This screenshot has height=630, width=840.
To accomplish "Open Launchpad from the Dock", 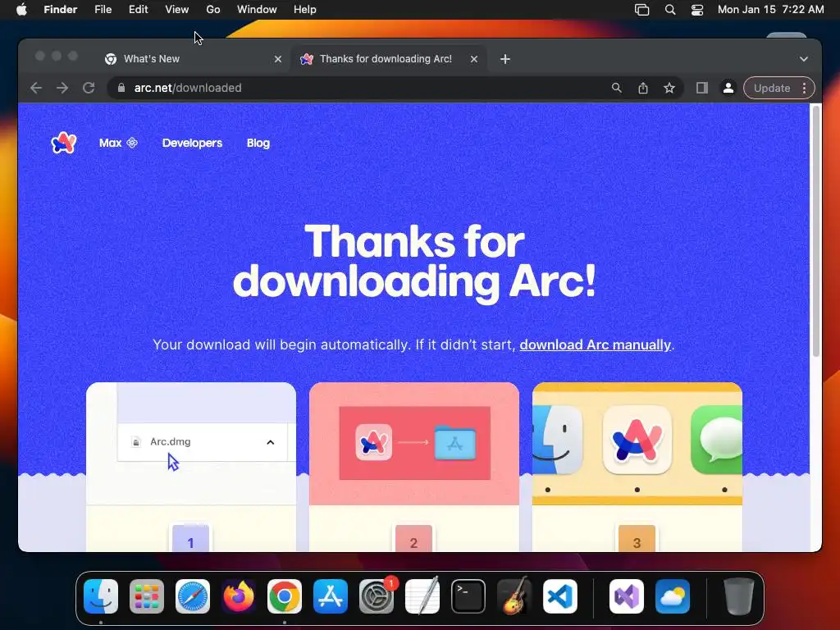I will tap(147, 596).
